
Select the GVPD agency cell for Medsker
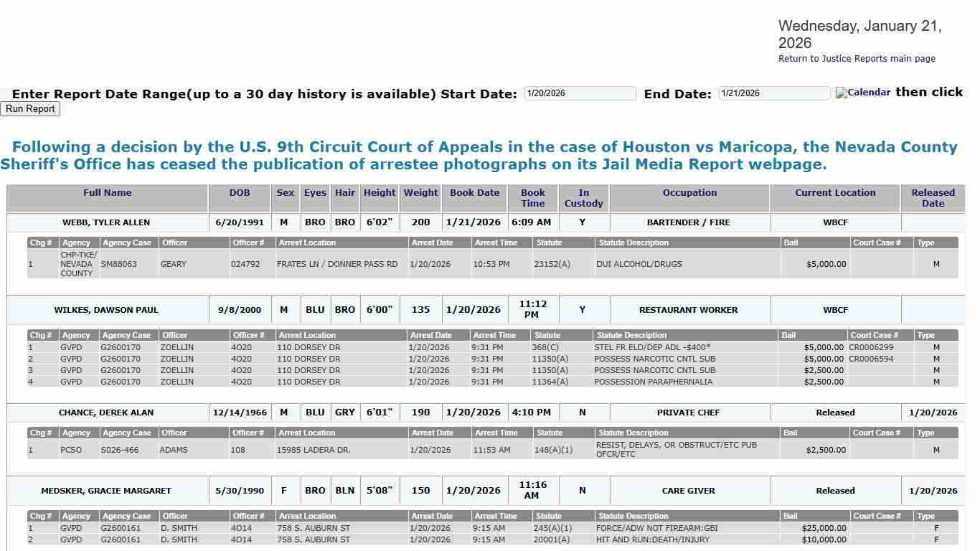(69, 528)
